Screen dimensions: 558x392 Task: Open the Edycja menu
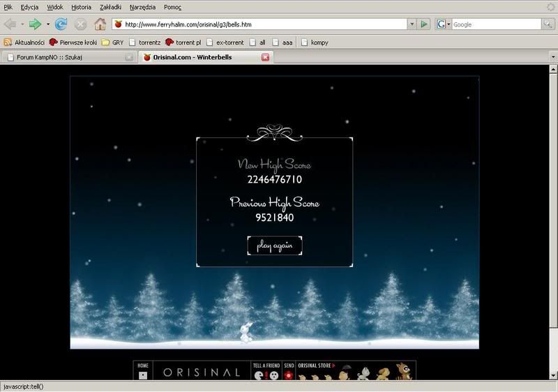[29, 7]
